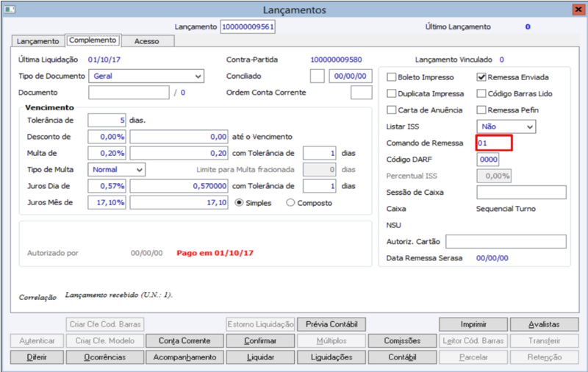Expand the Tipo de Multa dropdown
Image resolution: width=588 pixels, height=372 pixels.
pyautogui.click(x=117, y=170)
